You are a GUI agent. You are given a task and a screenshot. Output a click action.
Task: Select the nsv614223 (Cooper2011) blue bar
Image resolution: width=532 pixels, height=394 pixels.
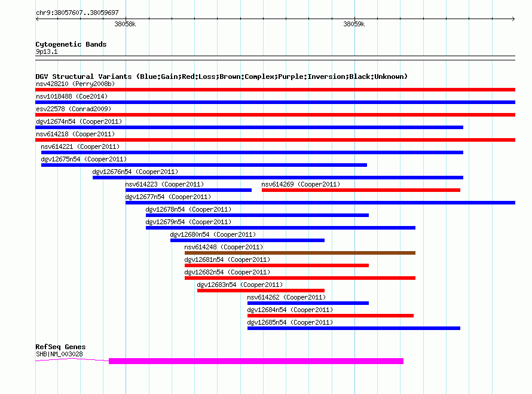189,190
